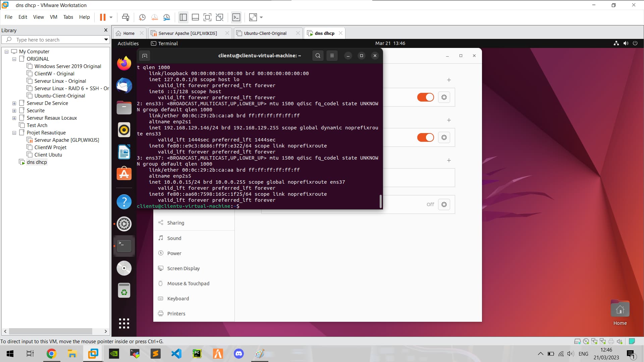Toggle off the first network connection switch
This screenshot has height=362, width=644.
point(426,97)
